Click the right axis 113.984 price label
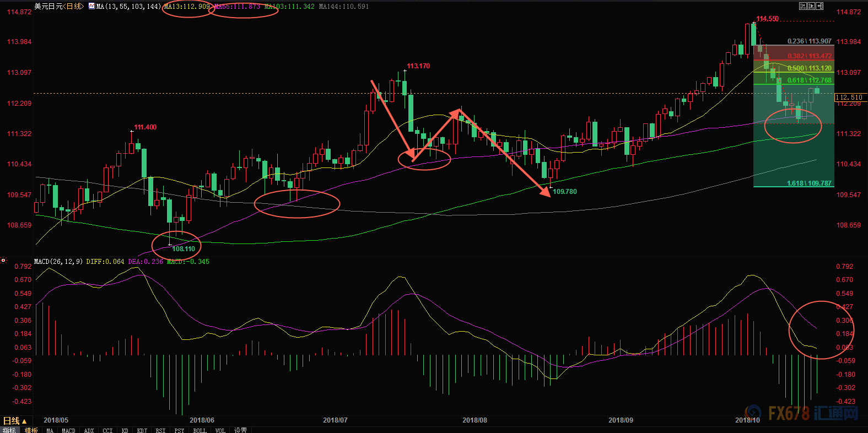The image size is (868, 433). pos(849,42)
